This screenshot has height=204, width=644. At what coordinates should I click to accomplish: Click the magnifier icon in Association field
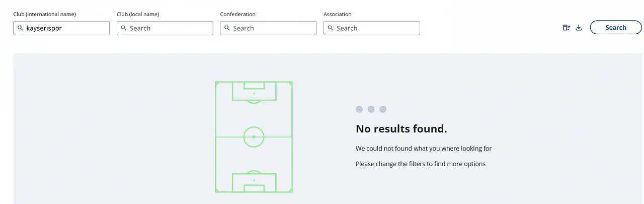[330, 28]
